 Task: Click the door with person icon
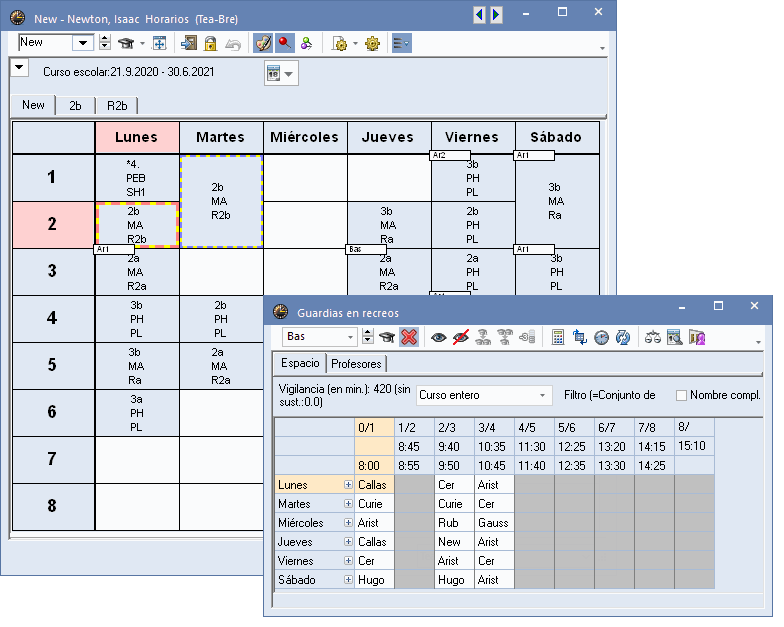[697, 338]
